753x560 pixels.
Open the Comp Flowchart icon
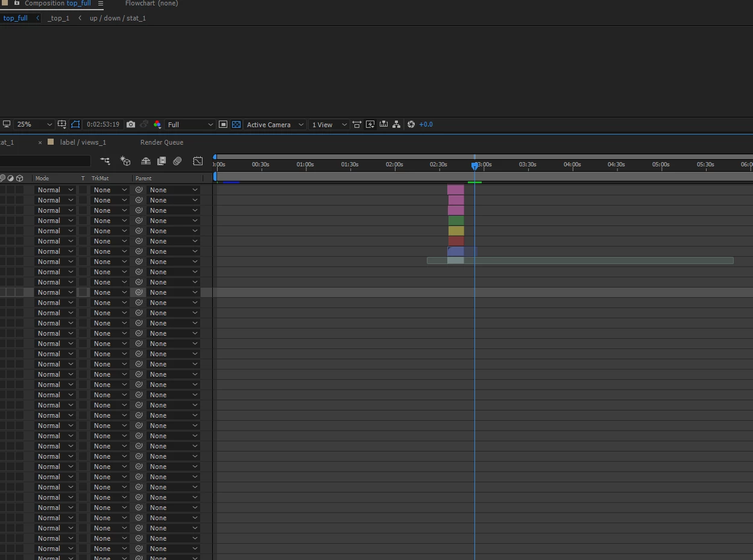coord(396,124)
